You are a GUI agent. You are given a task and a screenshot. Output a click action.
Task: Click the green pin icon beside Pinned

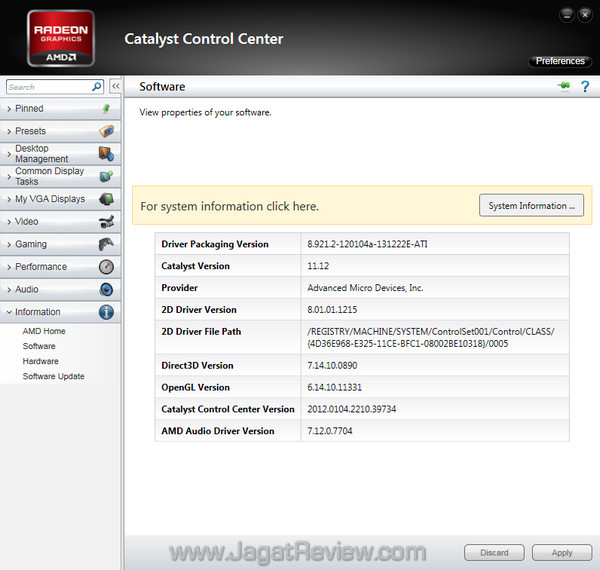[106, 109]
